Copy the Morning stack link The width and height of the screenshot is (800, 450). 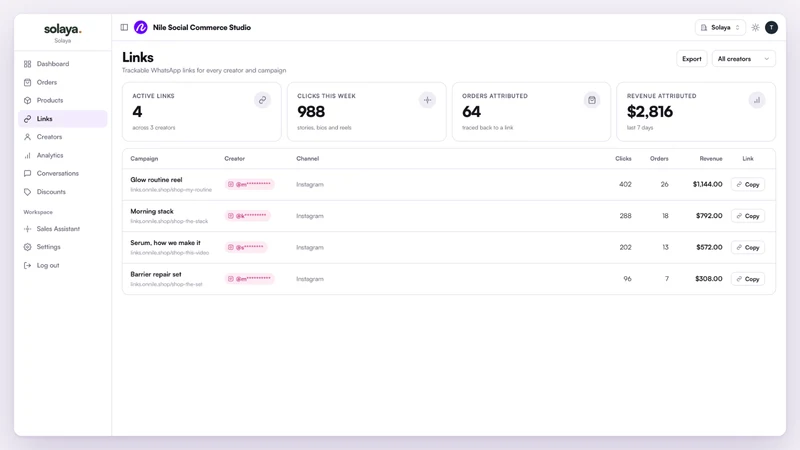click(748, 216)
